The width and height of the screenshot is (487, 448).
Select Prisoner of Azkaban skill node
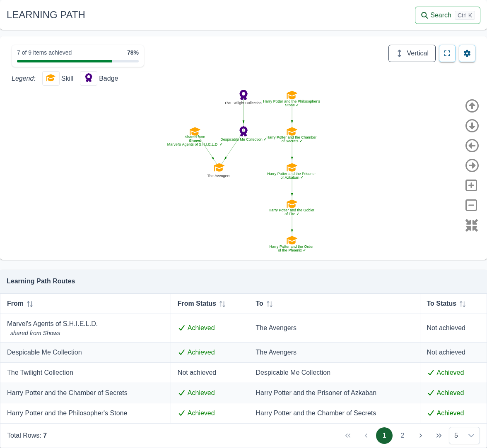pos(292,168)
